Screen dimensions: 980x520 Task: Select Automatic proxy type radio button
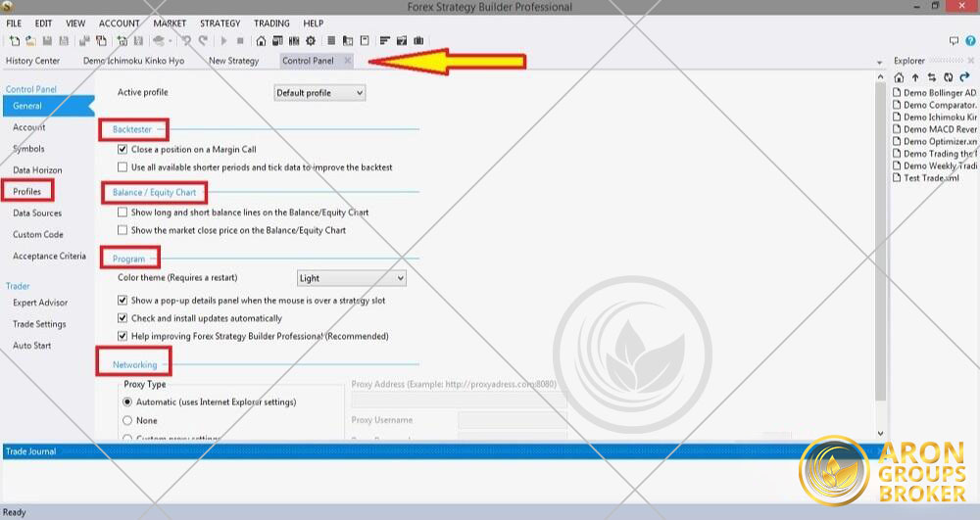click(x=127, y=402)
